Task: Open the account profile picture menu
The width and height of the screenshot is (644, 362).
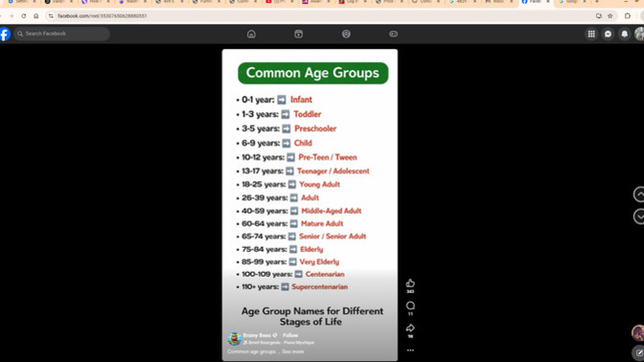Action: pyautogui.click(x=639, y=34)
